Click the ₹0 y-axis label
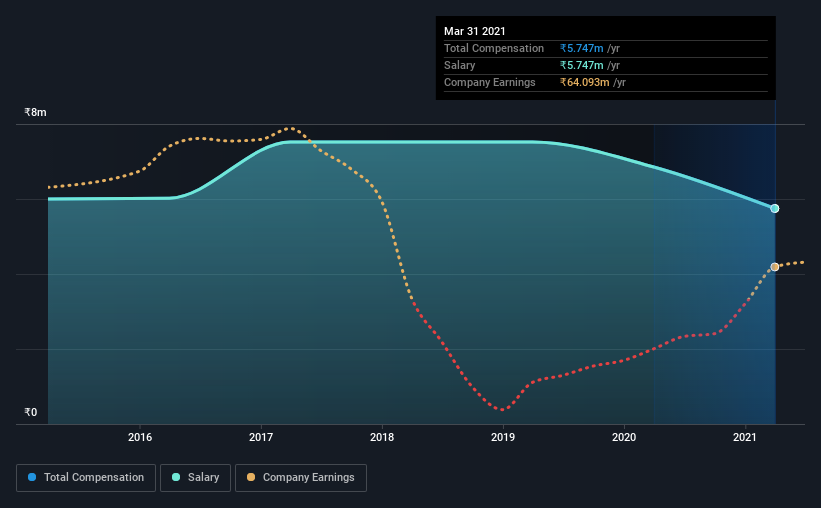Screen dimensions: 821x508 coord(30,412)
